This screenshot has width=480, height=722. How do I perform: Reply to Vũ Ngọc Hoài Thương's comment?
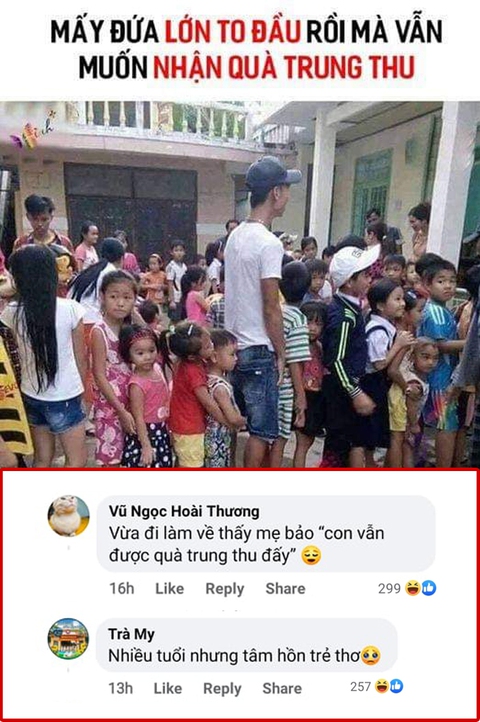point(225,589)
